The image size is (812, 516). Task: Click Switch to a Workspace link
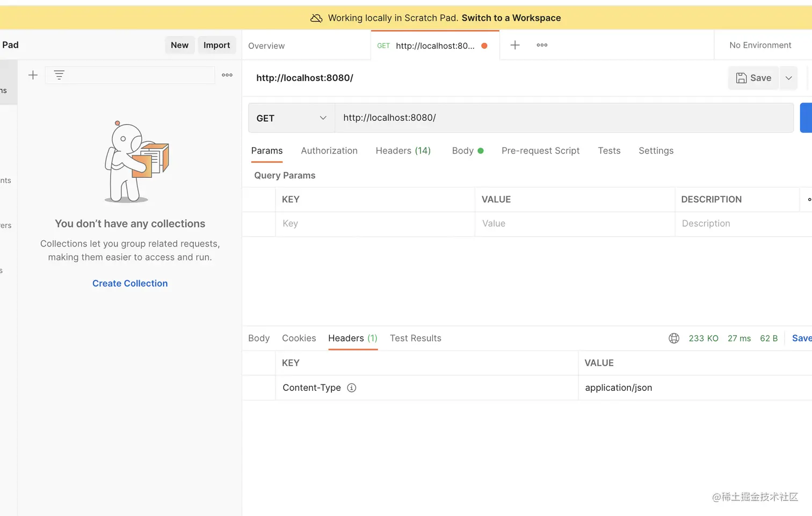click(511, 18)
